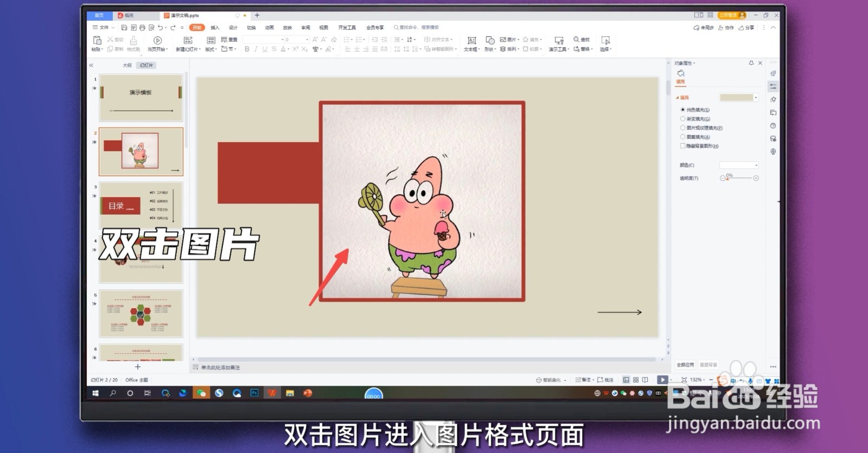Open the font size combo box
Image resolution: width=868 pixels, height=453 pixels.
(297, 40)
